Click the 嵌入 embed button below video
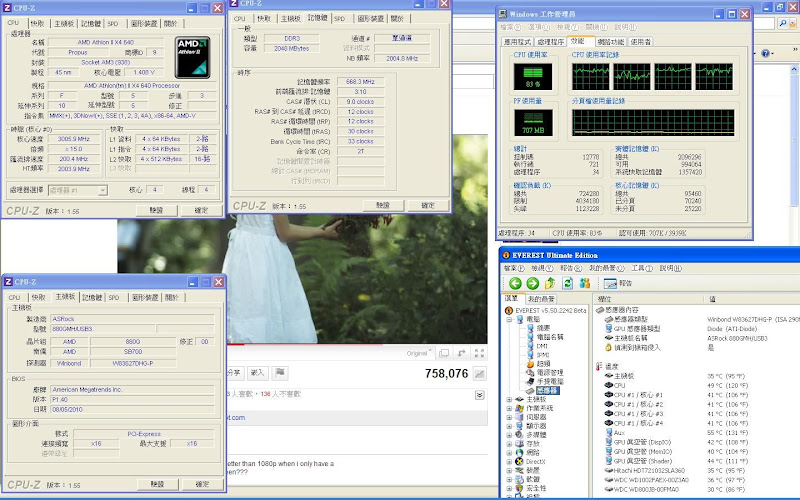Viewport: 800px width, 500px height. (x=257, y=373)
